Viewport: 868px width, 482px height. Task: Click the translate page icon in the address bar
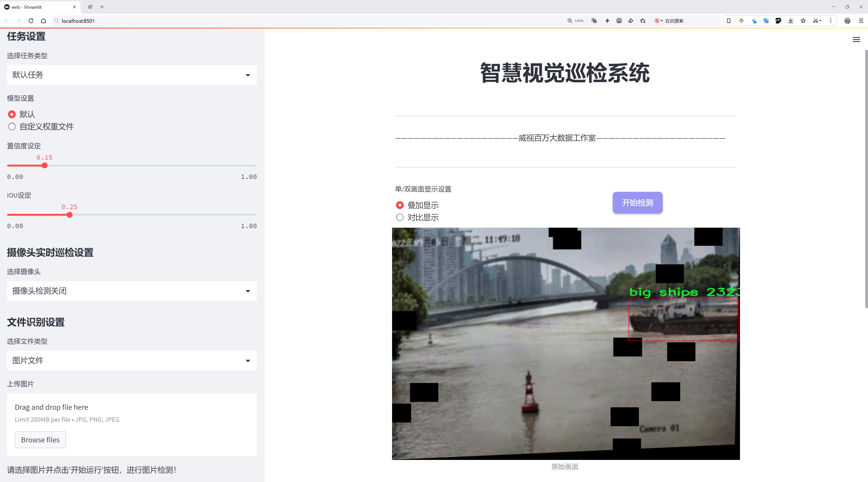(x=594, y=21)
